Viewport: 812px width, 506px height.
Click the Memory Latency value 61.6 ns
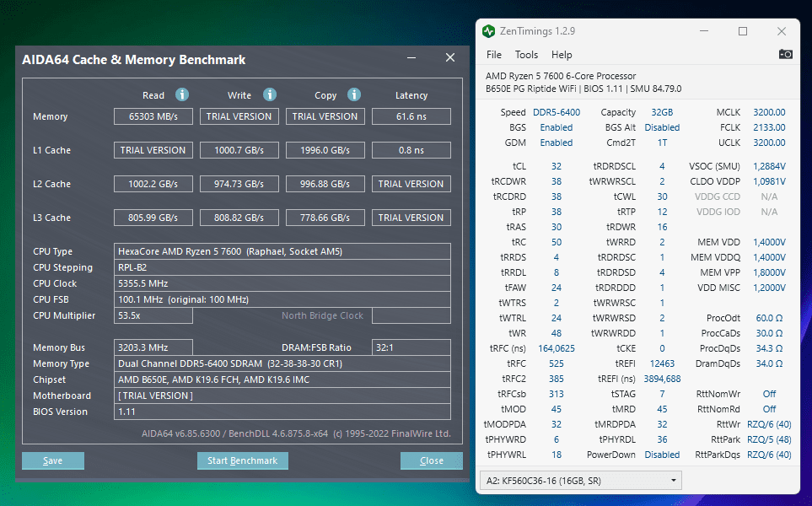coord(411,116)
